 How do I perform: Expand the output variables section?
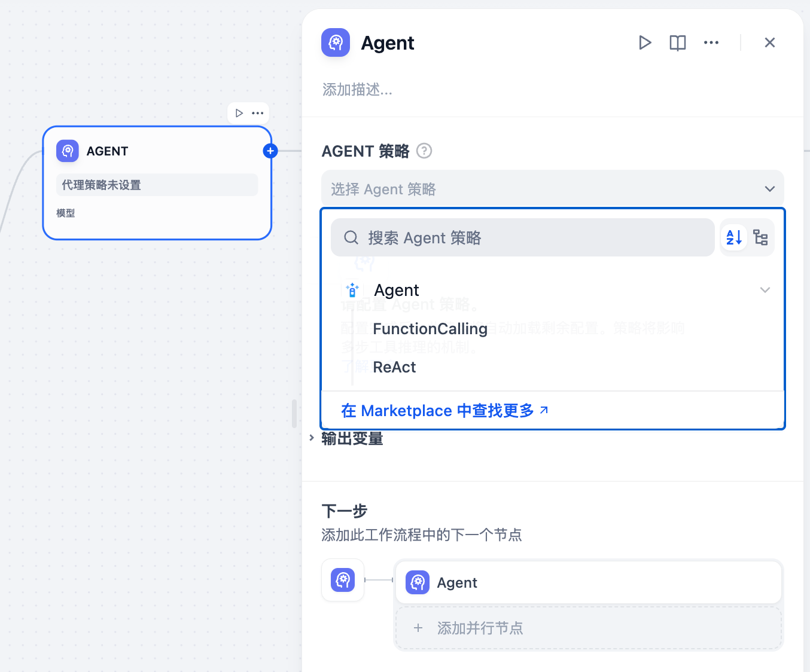312,438
